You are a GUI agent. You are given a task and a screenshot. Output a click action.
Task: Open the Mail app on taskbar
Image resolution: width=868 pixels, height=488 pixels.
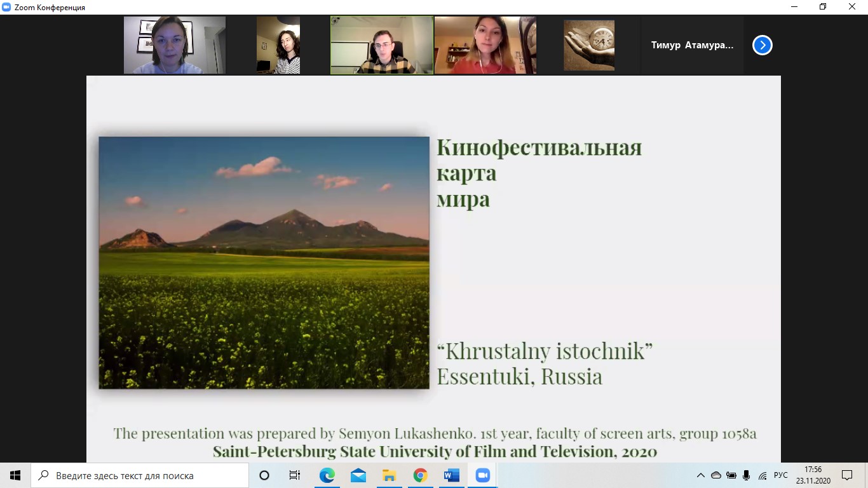(x=358, y=475)
